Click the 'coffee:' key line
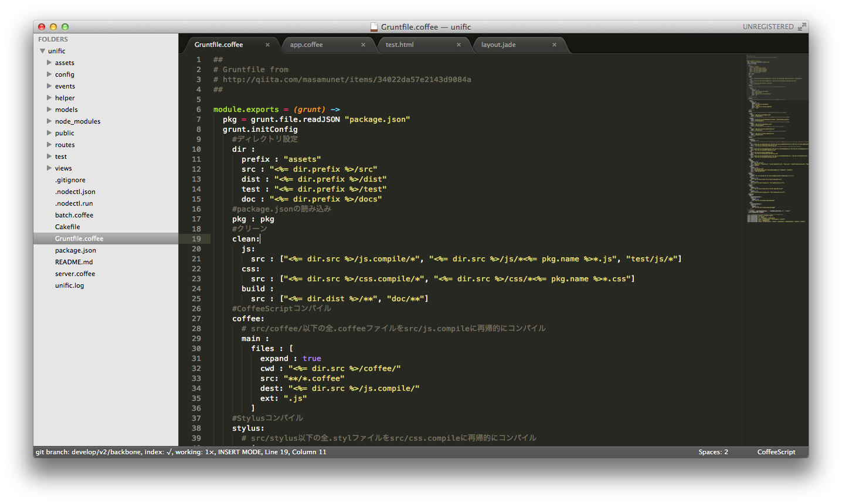Viewport: 842px width, 504px height. 248,318
